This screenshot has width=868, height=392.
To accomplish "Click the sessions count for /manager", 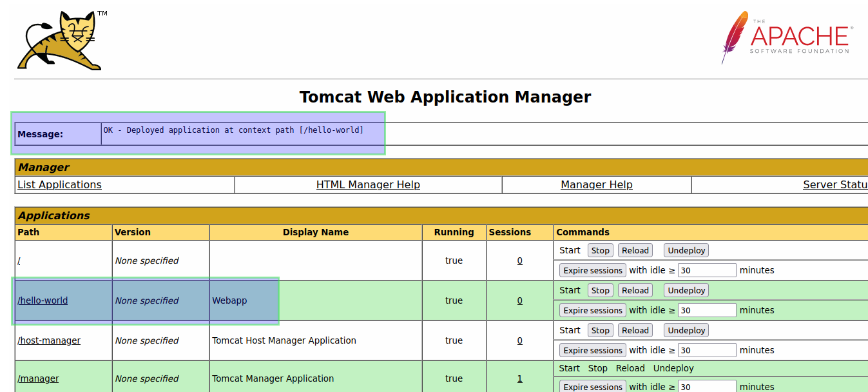I will click(520, 378).
